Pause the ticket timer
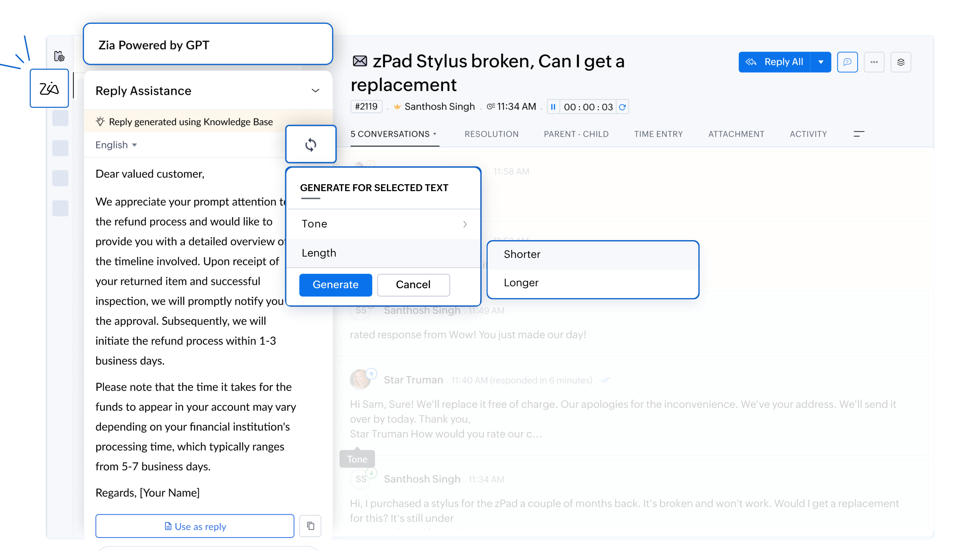 pos(553,107)
